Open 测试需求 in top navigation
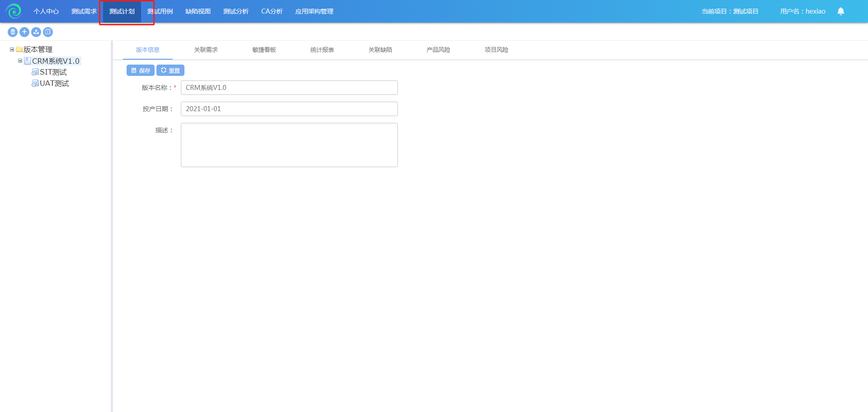 click(x=84, y=11)
